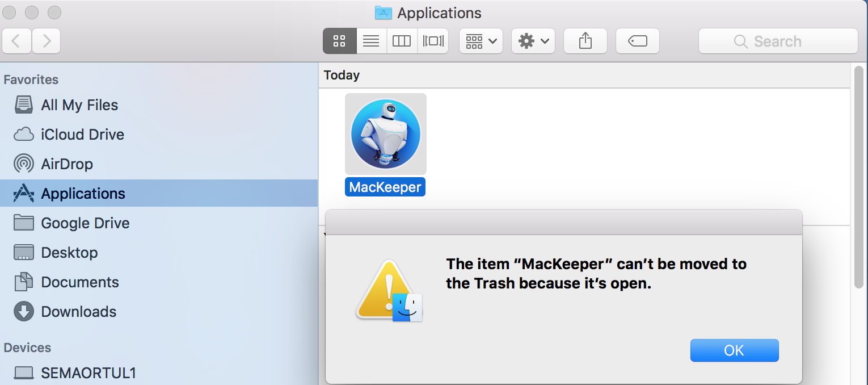Open the item arrangement dropdown

[481, 41]
